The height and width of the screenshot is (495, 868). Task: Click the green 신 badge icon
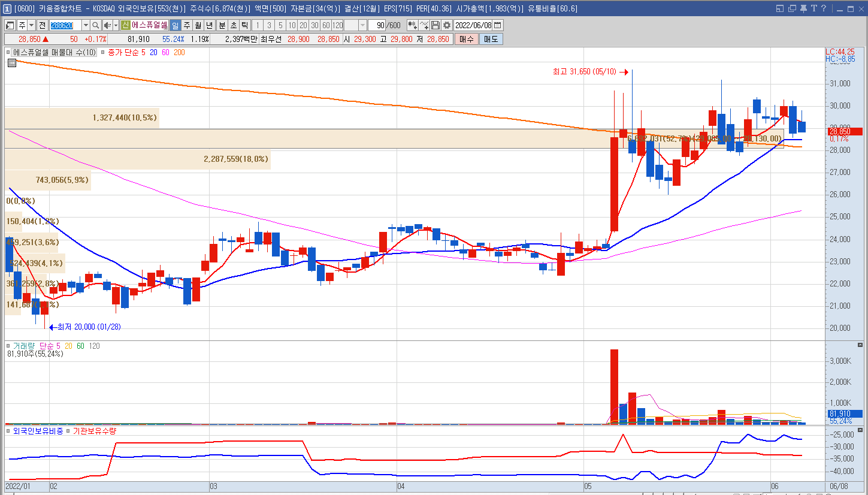point(125,25)
